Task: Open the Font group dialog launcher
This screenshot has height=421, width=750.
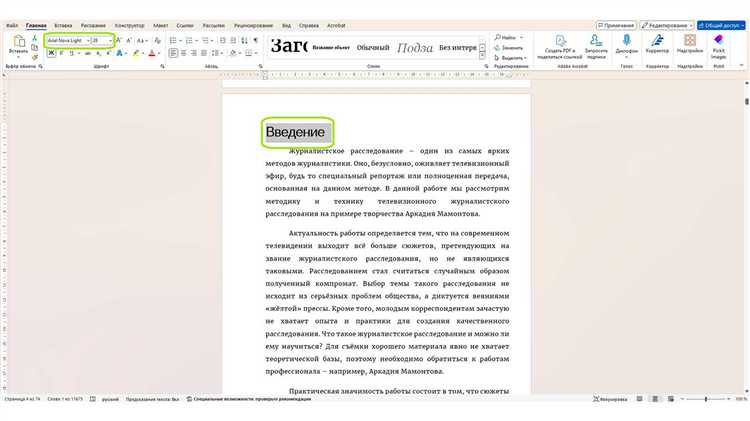Action: click(x=163, y=66)
